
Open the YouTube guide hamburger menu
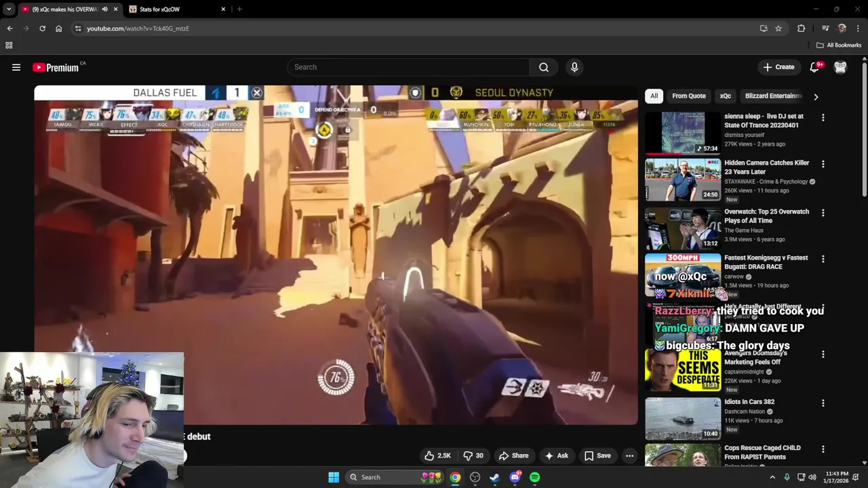point(16,67)
